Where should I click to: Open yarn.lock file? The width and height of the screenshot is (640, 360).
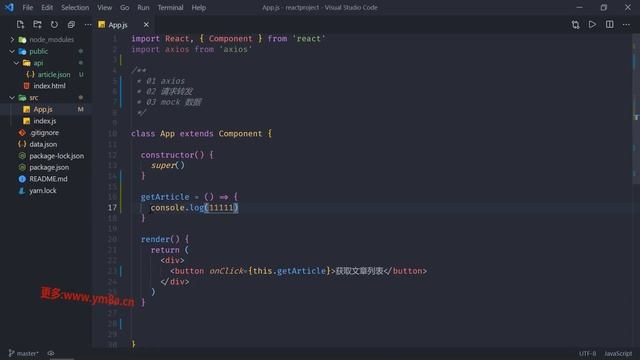42,191
